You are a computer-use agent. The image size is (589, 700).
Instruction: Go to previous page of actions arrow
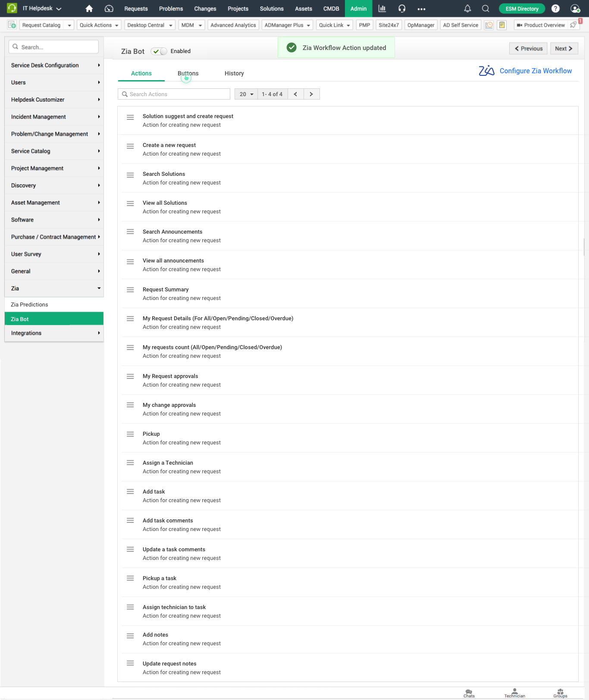click(295, 94)
